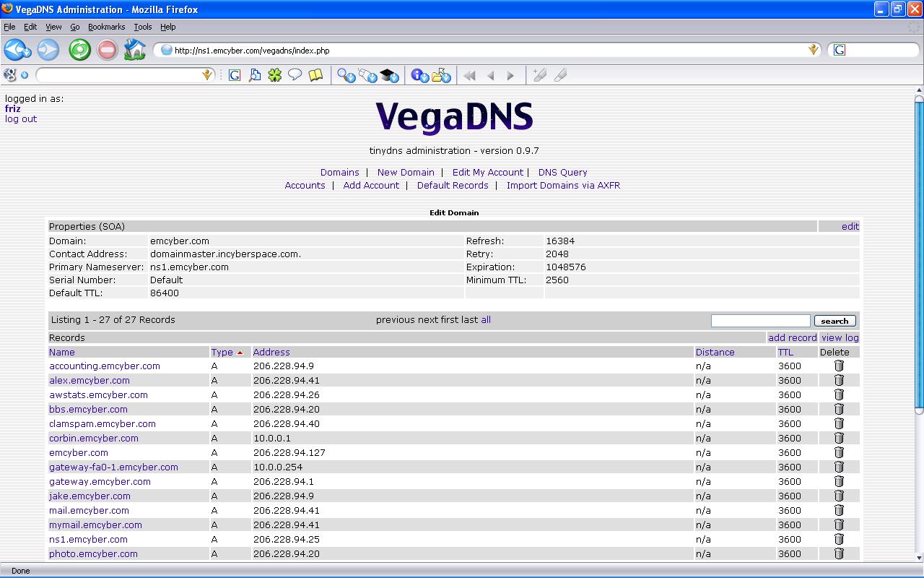The width and height of the screenshot is (924, 578).
Task: Click the folder bookmarks toolbar icon
Action: coord(441,75)
